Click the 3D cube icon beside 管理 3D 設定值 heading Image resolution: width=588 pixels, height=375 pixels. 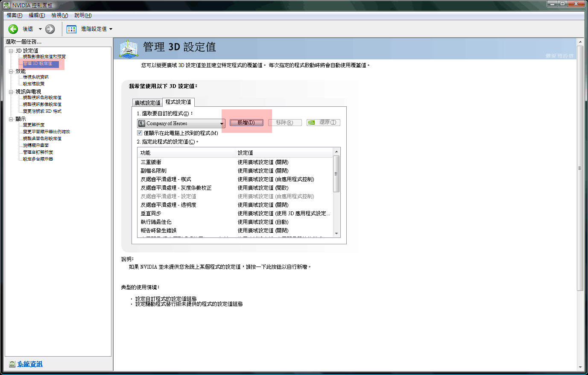coord(129,49)
